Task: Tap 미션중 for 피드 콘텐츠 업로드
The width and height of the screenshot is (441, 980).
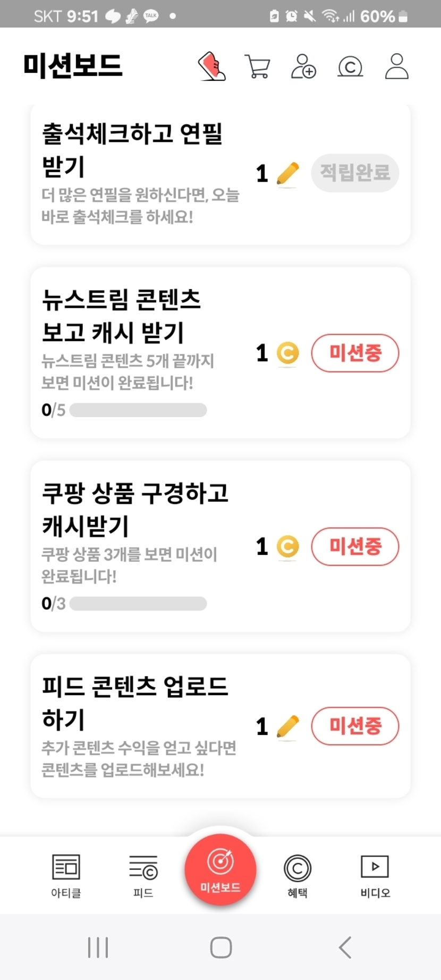Action: (x=355, y=726)
